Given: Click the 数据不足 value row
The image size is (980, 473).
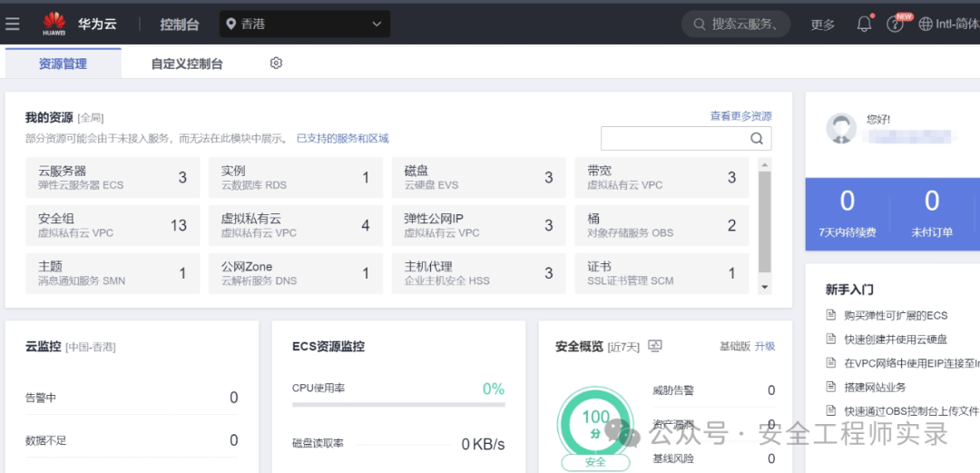Looking at the screenshot, I should point(132,440).
